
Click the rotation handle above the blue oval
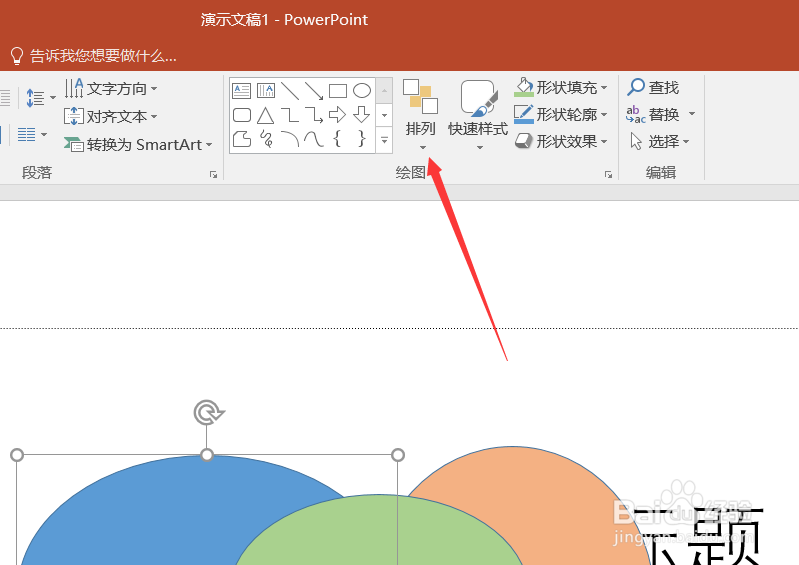pos(208,413)
